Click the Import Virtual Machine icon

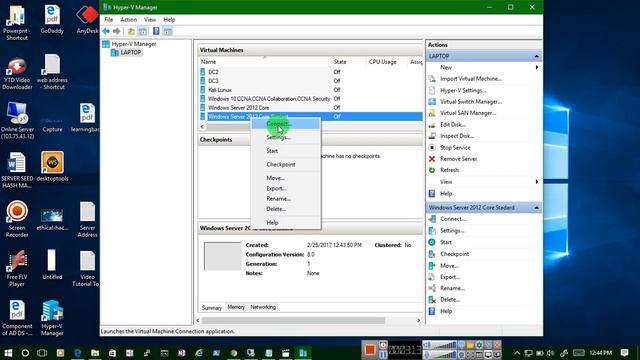(432, 79)
